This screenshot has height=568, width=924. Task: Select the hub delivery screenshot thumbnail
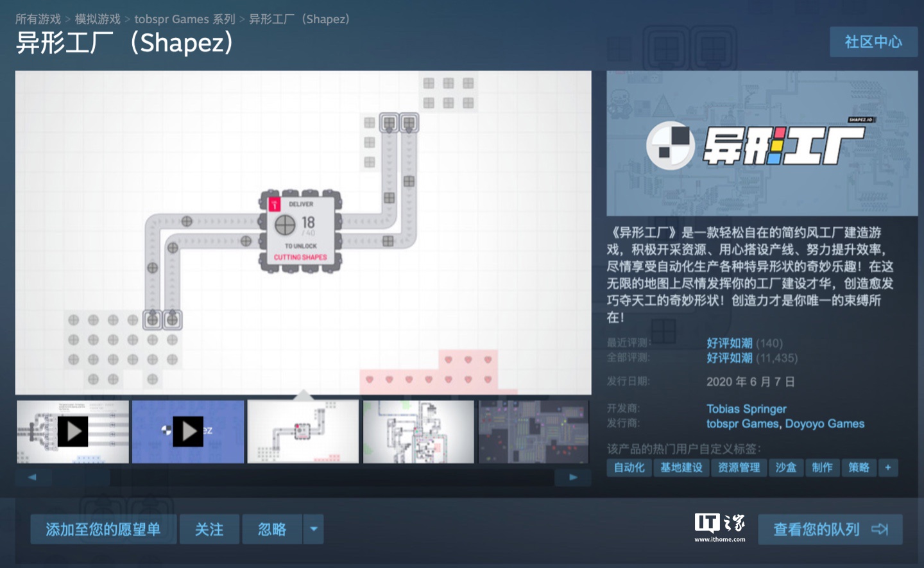(303, 432)
